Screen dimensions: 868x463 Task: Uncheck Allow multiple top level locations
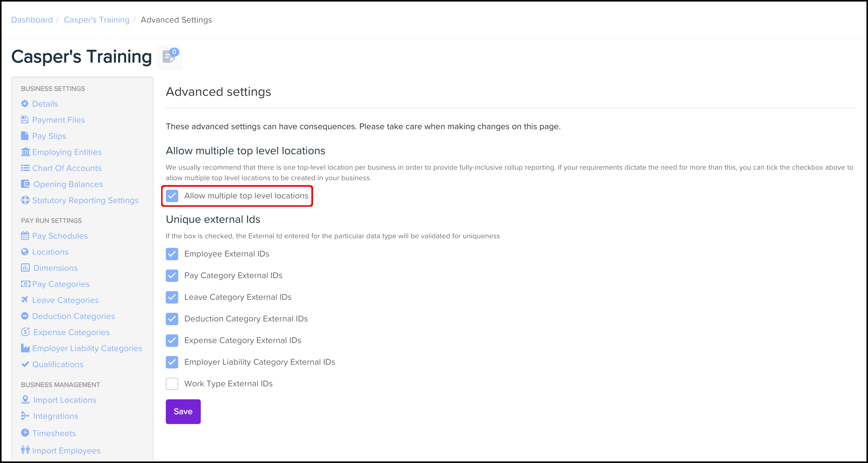[172, 196]
